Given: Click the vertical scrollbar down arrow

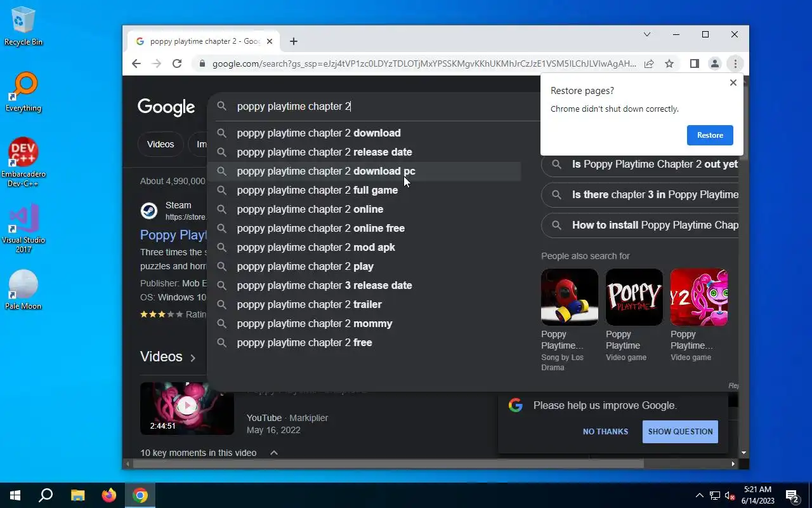Looking at the screenshot, I should point(744,453).
